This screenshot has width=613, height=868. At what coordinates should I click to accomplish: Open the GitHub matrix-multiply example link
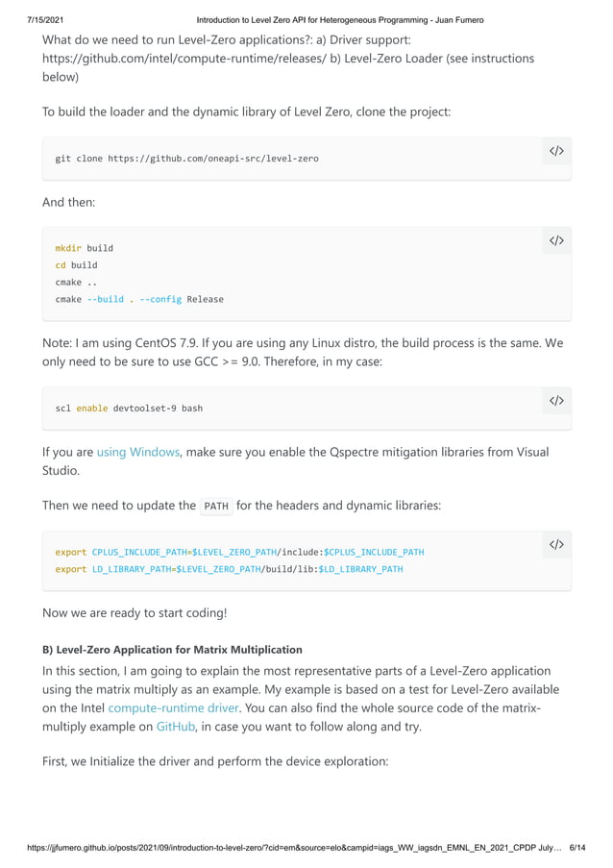coord(176,727)
